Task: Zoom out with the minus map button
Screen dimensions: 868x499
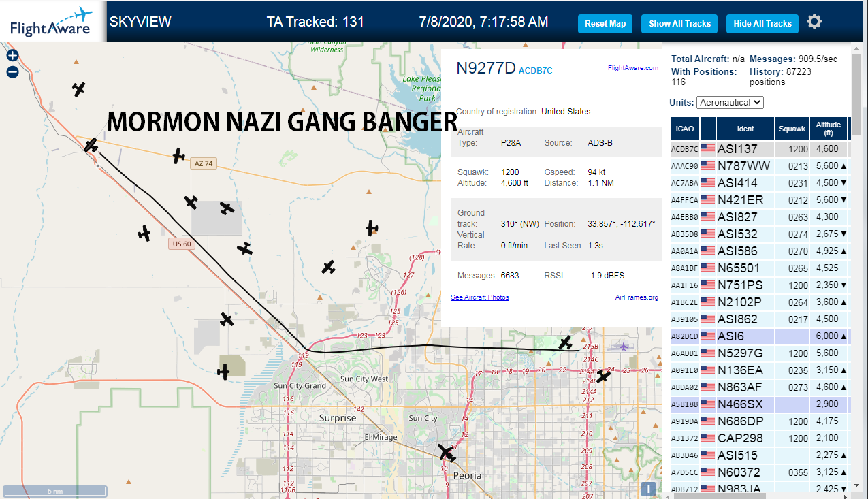Action: point(12,72)
